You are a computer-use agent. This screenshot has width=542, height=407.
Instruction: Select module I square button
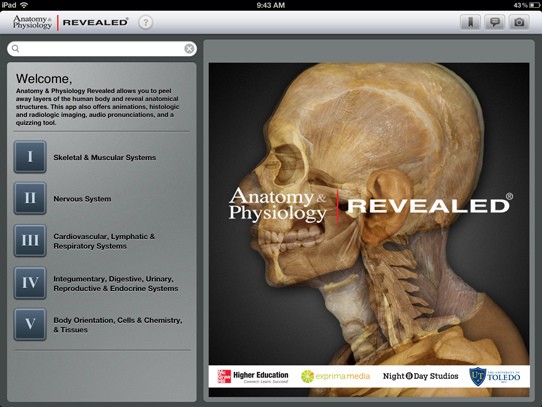click(30, 157)
